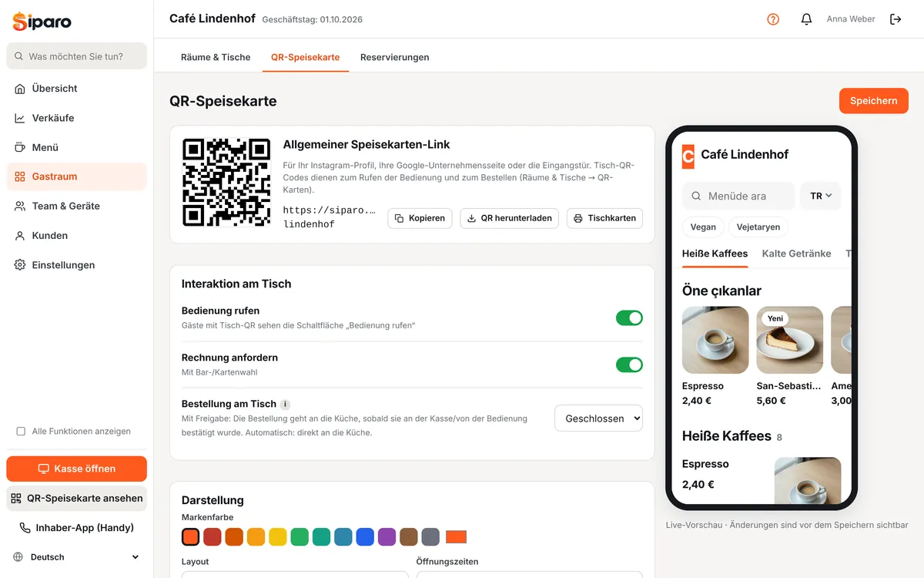Select the Vejetaryen filter chip

click(758, 227)
